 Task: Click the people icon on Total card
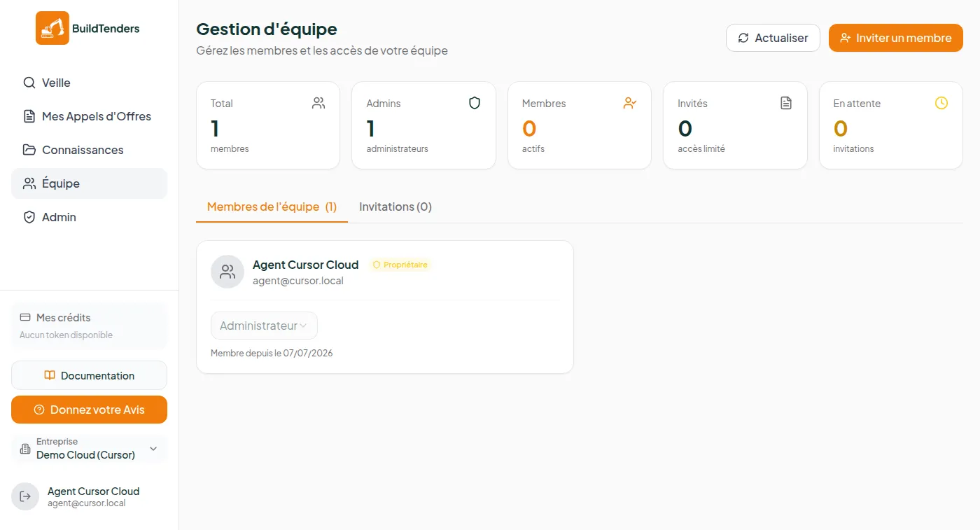point(318,103)
